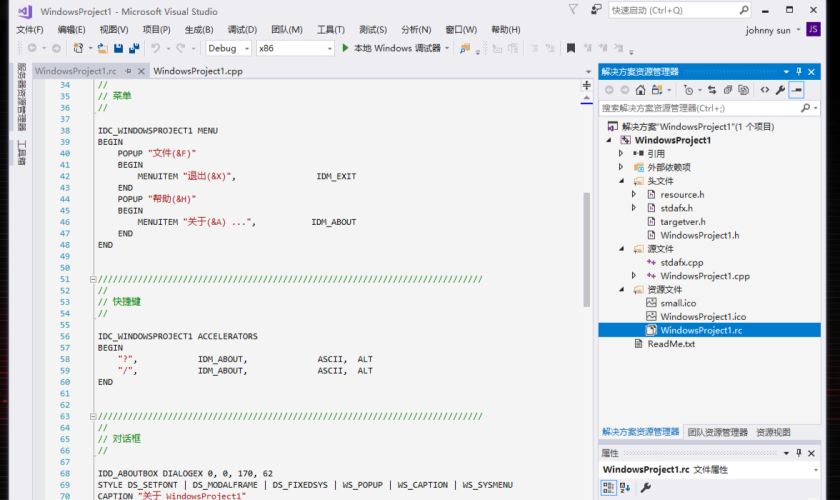
Task: Open johnny sun account dropdown
Action: point(798,30)
